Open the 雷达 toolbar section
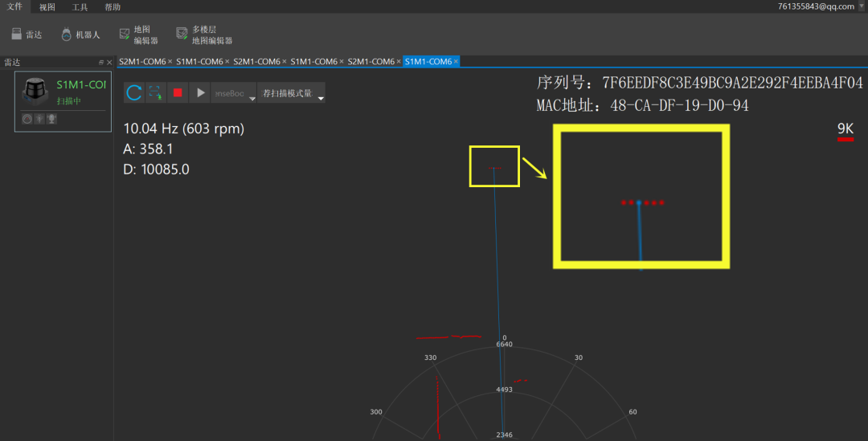The height and width of the screenshot is (441, 868). click(27, 35)
